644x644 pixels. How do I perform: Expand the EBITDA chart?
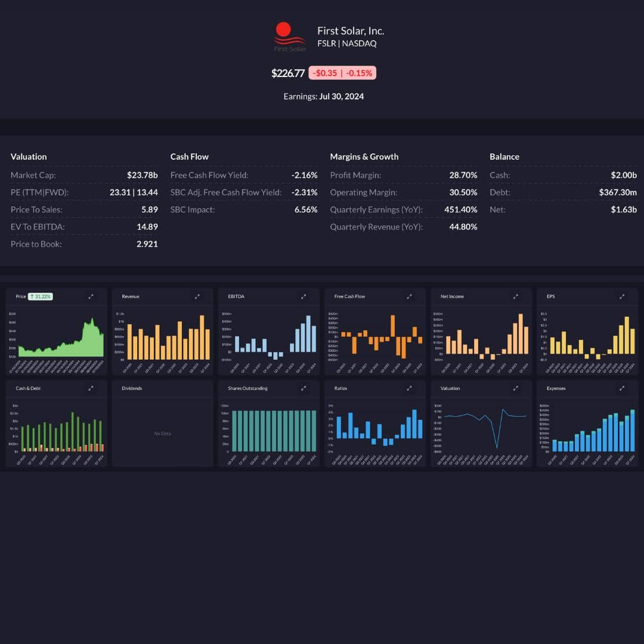point(304,296)
